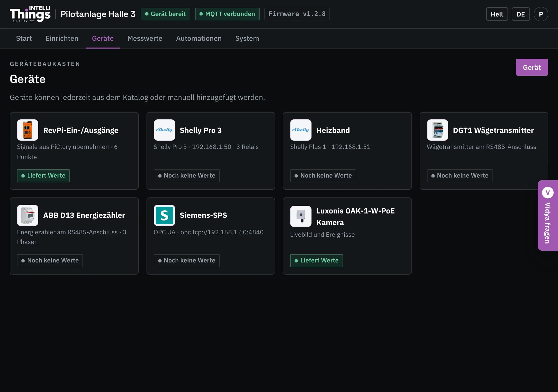The height and width of the screenshot is (392, 558).
Task: Click Noch keine Werte on Heizband card
Action: (323, 175)
